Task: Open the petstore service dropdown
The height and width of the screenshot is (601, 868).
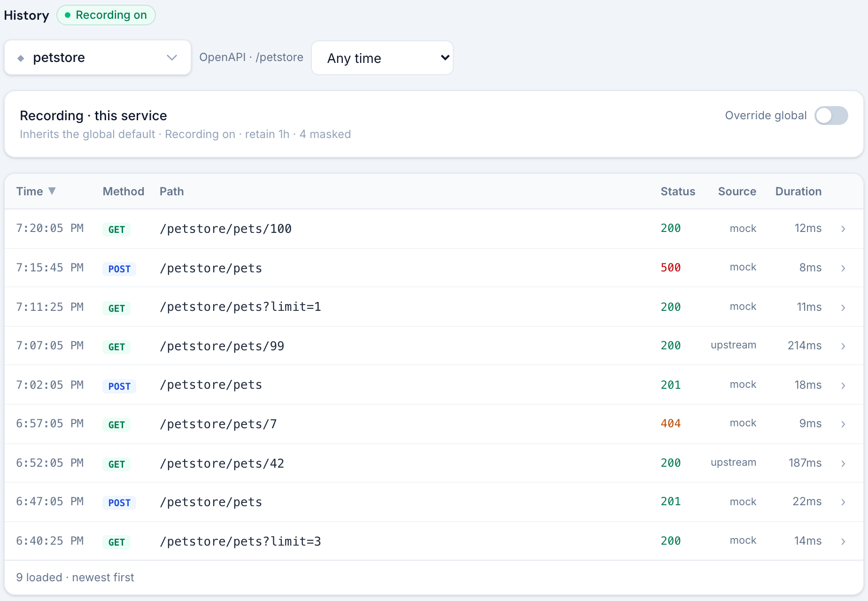Action: coord(98,58)
